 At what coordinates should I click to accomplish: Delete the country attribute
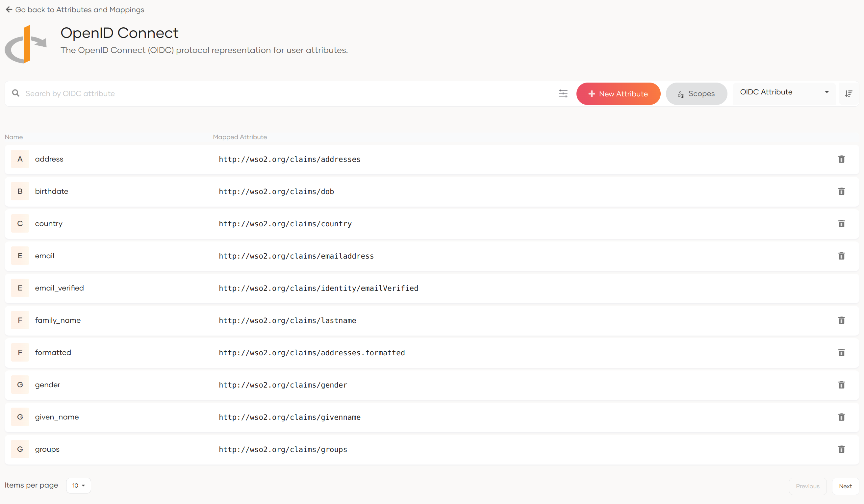841,223
